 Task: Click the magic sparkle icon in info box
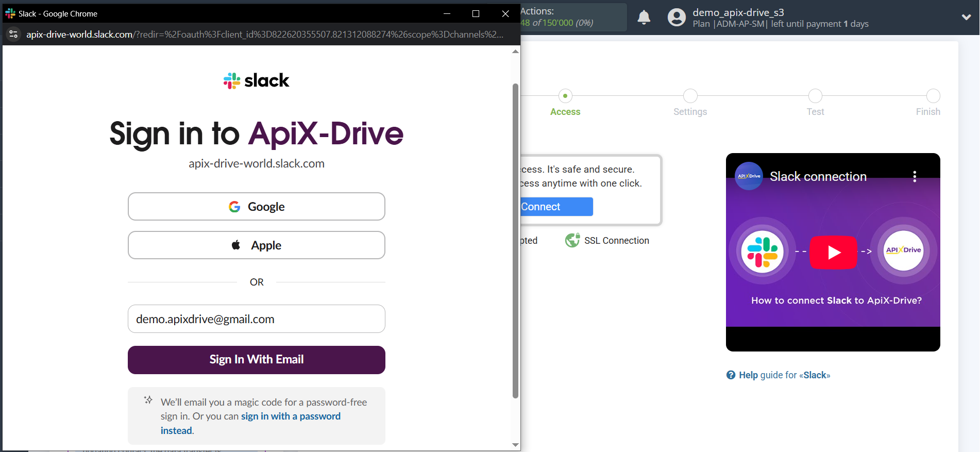pos(148,400)
